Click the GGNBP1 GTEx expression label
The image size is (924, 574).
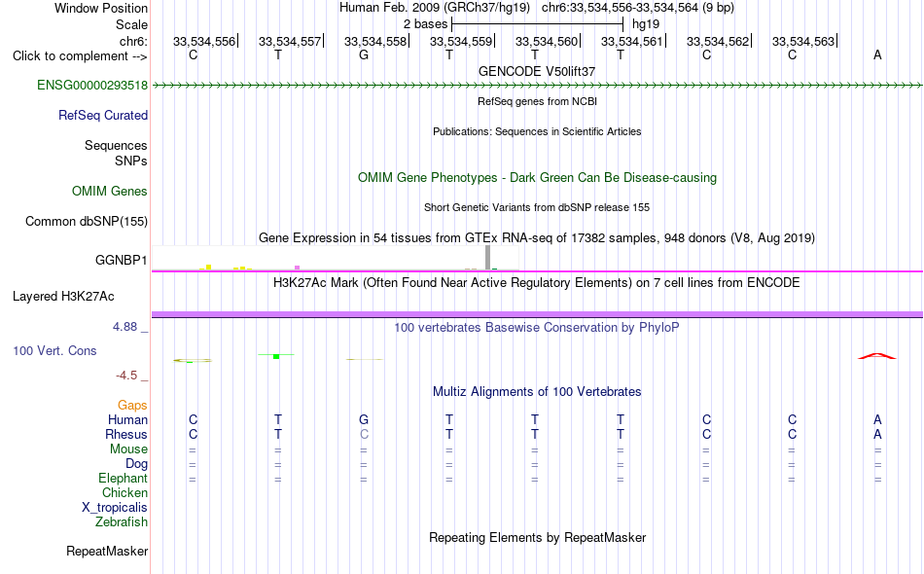pos(121,261)
